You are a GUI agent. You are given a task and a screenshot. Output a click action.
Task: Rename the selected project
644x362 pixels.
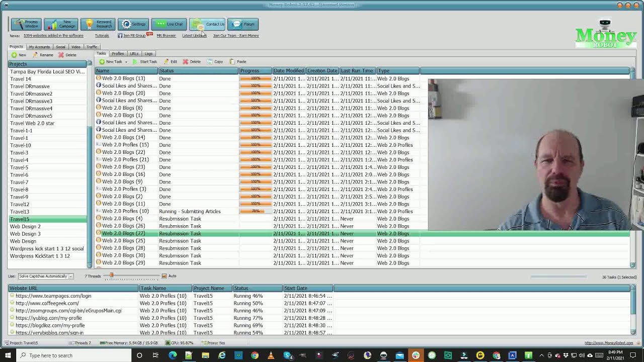(43, 55)
